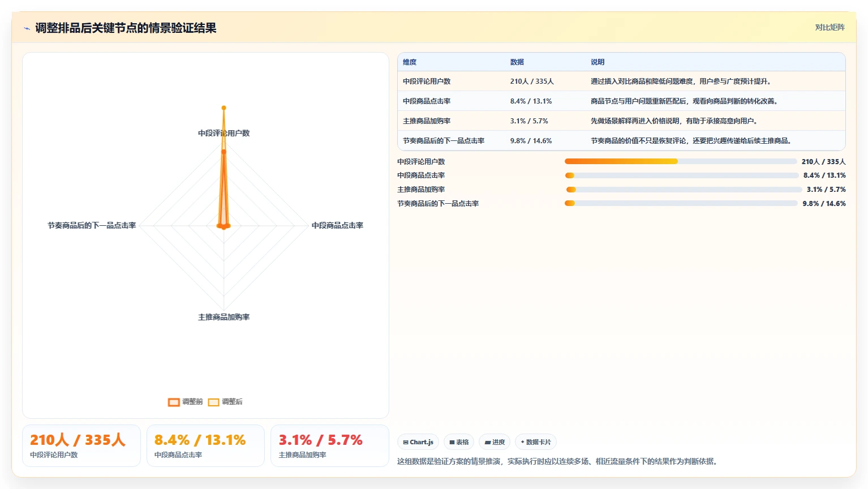
Task: Click description starting 先做场景解释
Action: (674, 121)
